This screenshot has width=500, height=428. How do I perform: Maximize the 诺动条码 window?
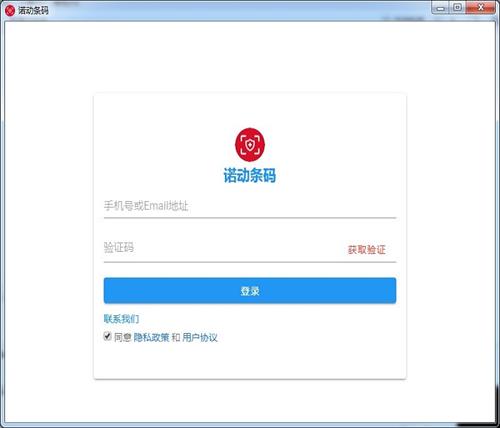[x=458, y=8]
